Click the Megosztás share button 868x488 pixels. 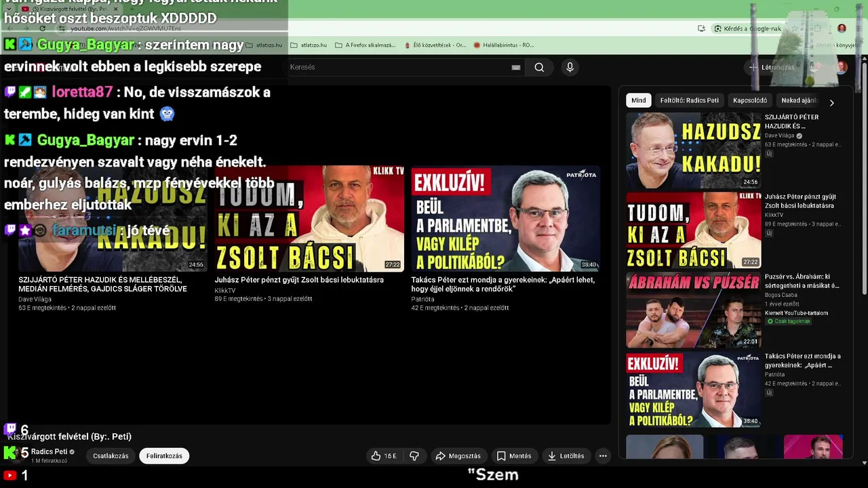coord(458,456)
